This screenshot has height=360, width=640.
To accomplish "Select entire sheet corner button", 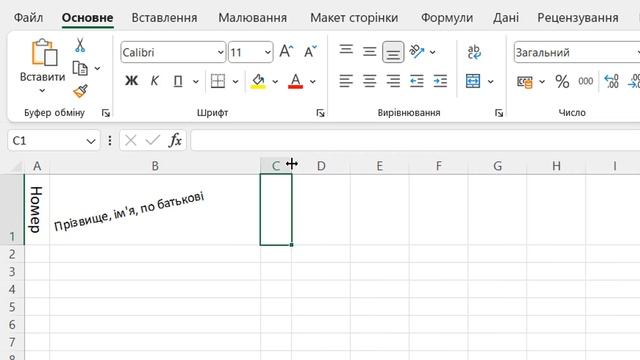I will click(x=15, y=166).
